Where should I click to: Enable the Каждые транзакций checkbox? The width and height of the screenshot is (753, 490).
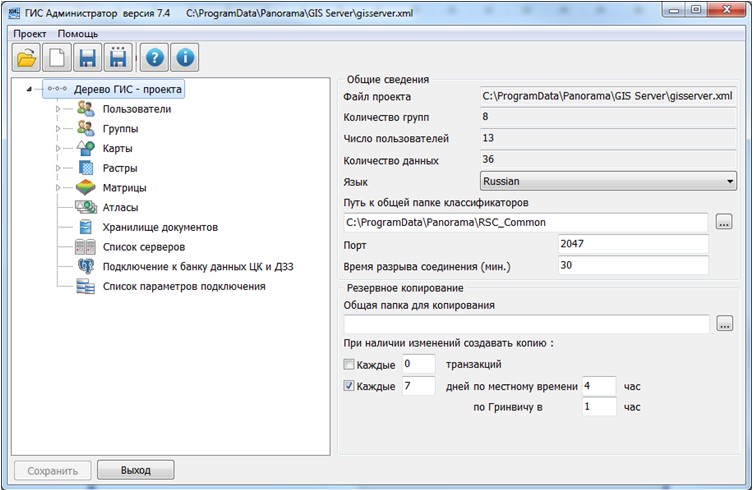pos(349,364)
